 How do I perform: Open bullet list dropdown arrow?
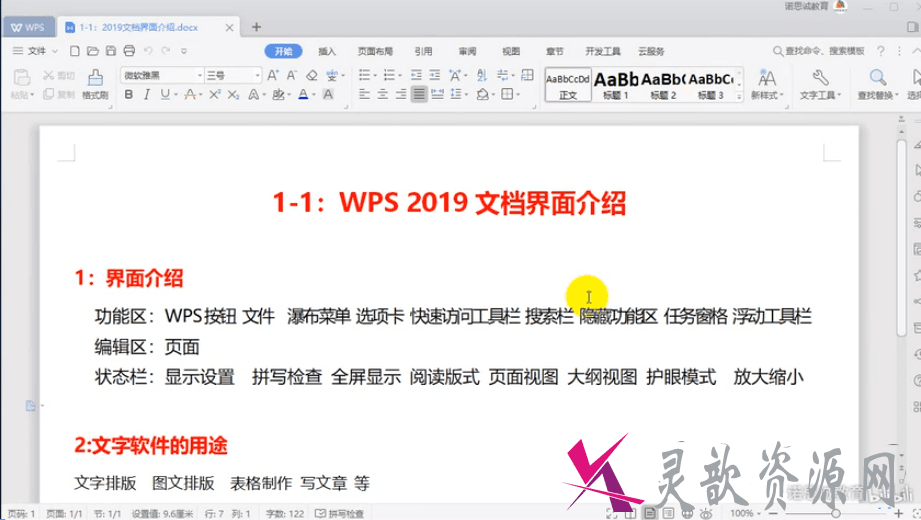(x=375, y=76)
